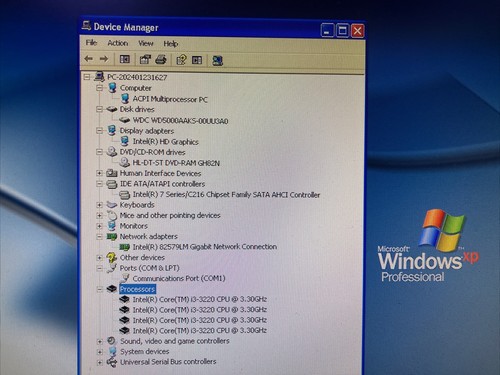The width and height of the screenshot is (500, 375).
Task: Open the Action menu
Action: tap(118, 43)
